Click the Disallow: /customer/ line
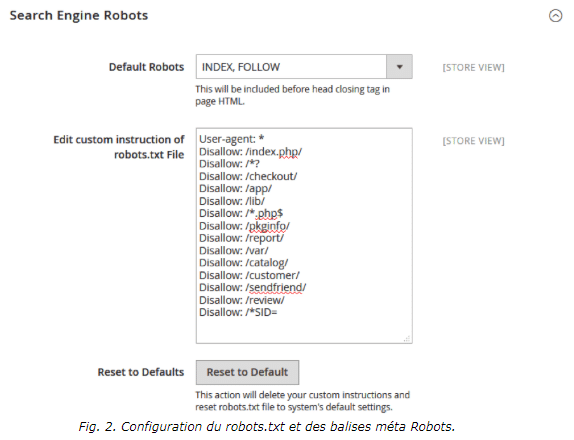Image resolution: width=574 pixels, height=440 pixels. point(249,275)
